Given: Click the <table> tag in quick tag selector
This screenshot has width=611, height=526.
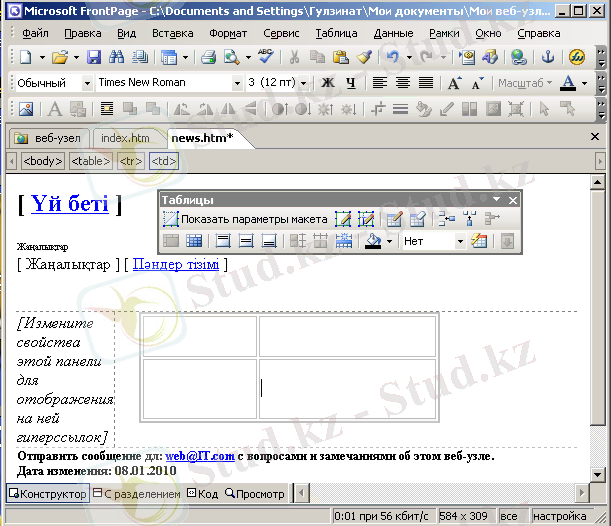Looking at the screenshot, I should pyautogui.click(x=91, y=160).
